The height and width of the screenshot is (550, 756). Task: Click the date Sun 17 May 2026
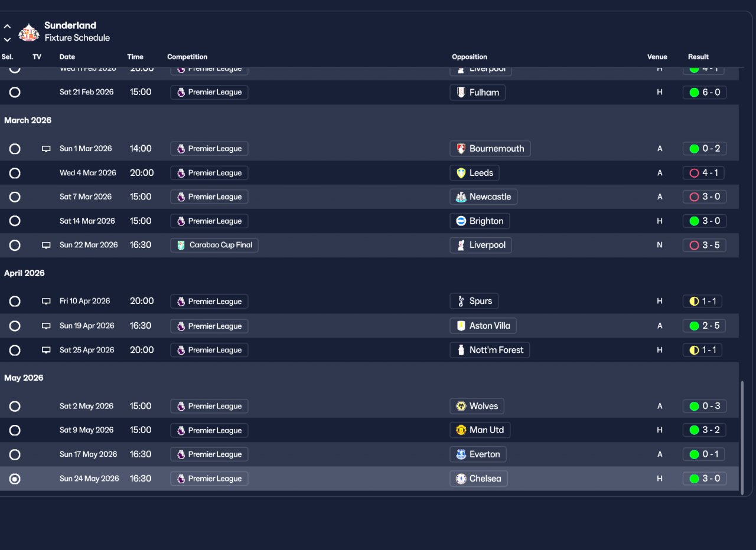tap(89, 454)
